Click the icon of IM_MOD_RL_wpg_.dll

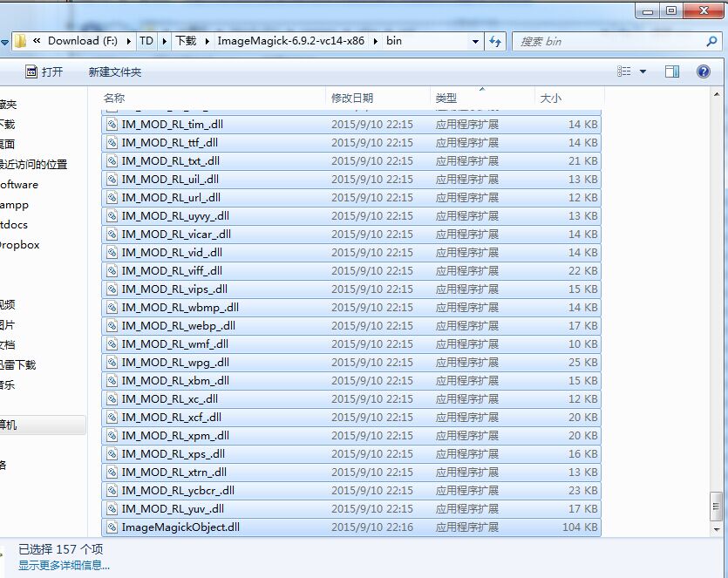pyautogui.click(x=112, y=363)
